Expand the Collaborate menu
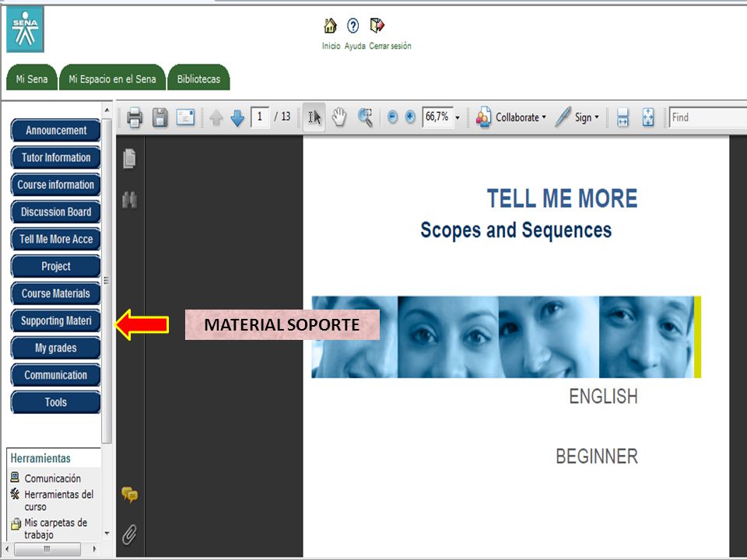Image resolution: width=747 pixels, height=560 pixels. 521,117
